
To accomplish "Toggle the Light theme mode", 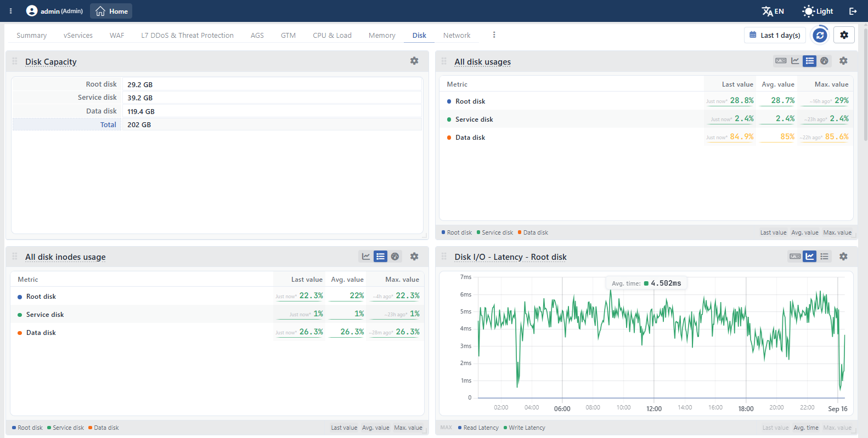I will point(818,11).
